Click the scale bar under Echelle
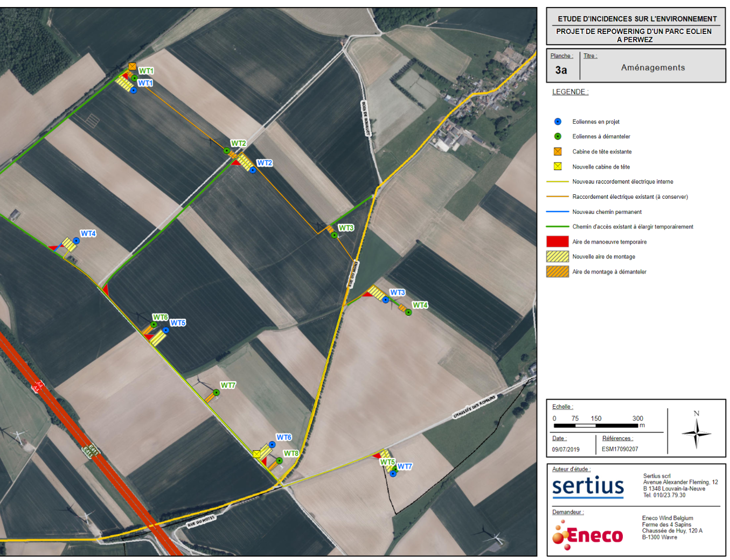Viewport: 730px width, 560px height. pos(598,425)
